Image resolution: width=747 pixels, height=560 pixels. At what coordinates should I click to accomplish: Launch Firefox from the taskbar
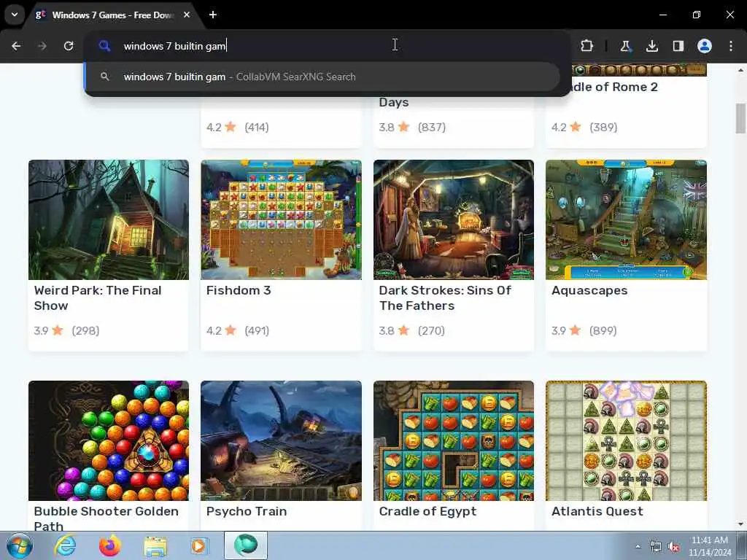[109, 545]
